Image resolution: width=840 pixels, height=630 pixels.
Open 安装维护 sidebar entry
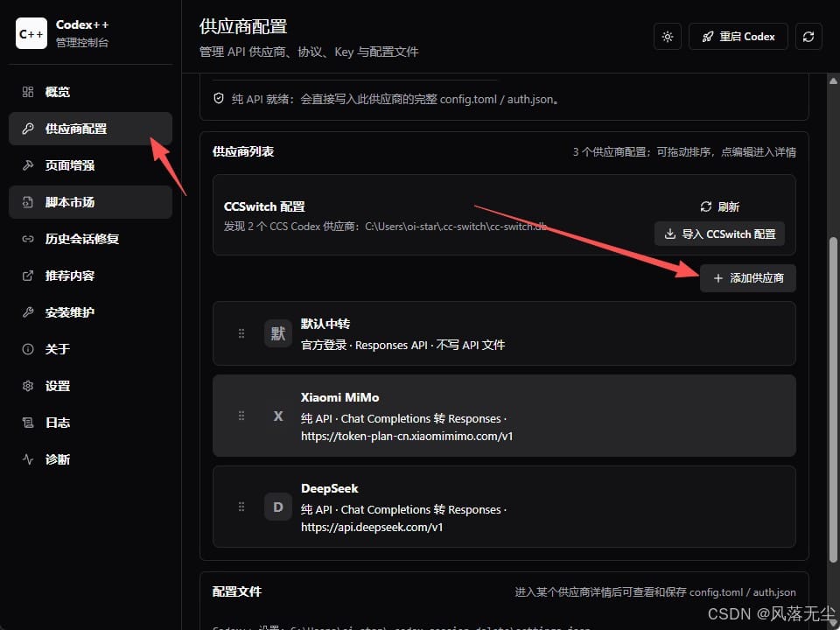pos(90,312)
